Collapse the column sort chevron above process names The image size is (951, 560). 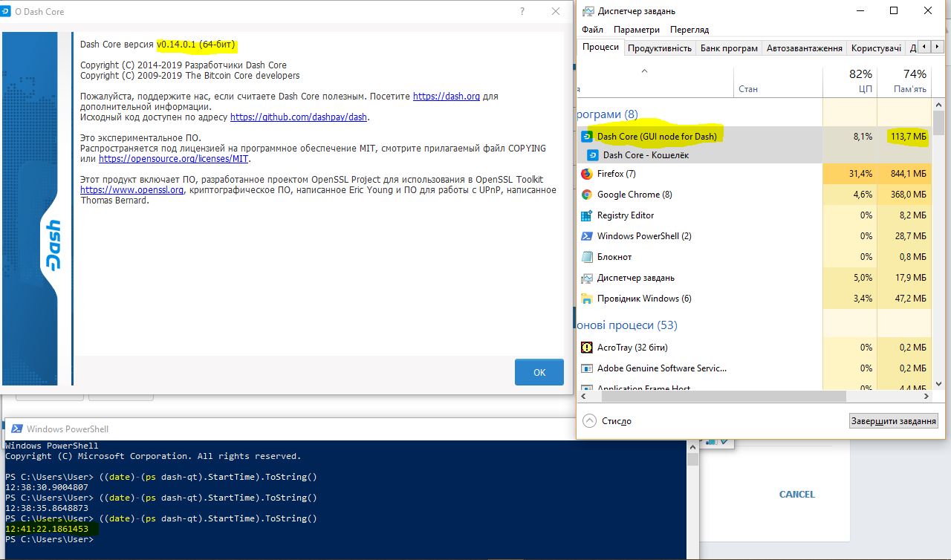(x=644, y=71)
